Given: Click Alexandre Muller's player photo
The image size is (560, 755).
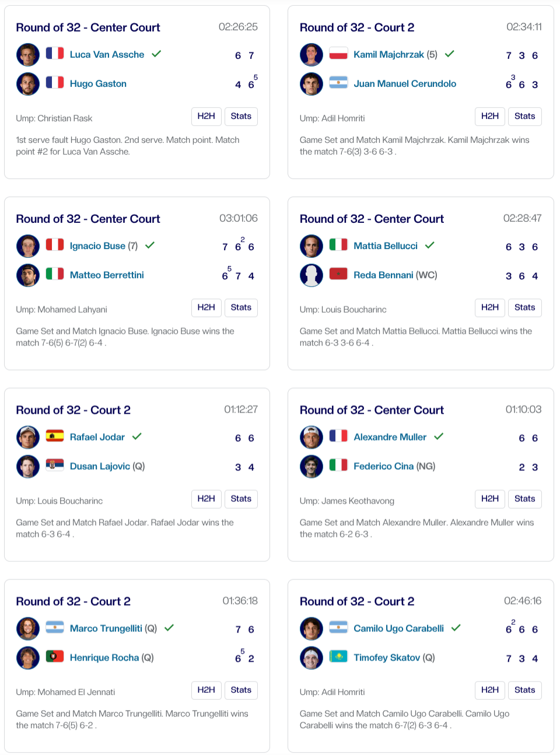Looking at the screenshot, I should [x=311, y=438].
